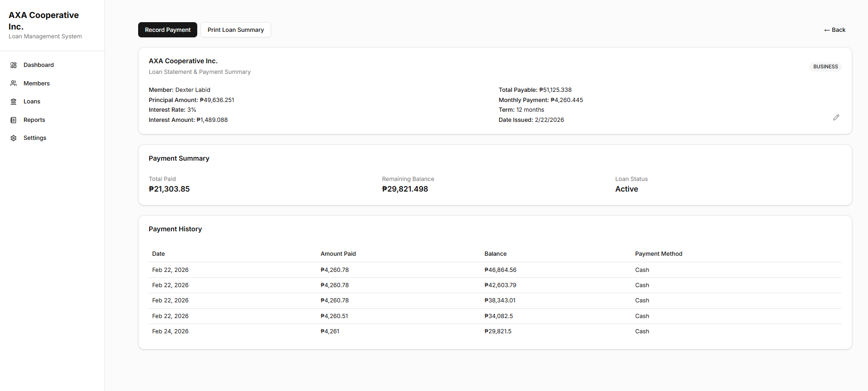Click the Feb 24, 2026 date cell
The height and width of the screenshot is (391, 868).
click(170, 331)
